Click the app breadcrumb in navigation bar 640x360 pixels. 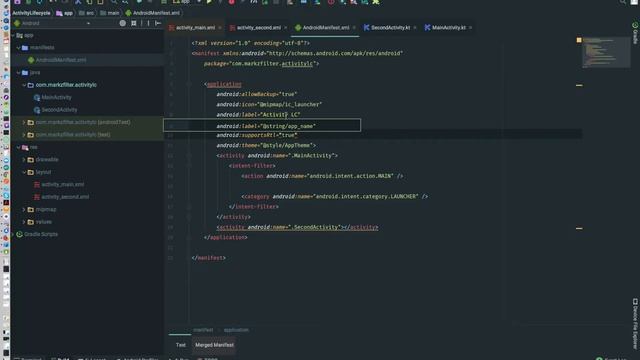point(64,13)
